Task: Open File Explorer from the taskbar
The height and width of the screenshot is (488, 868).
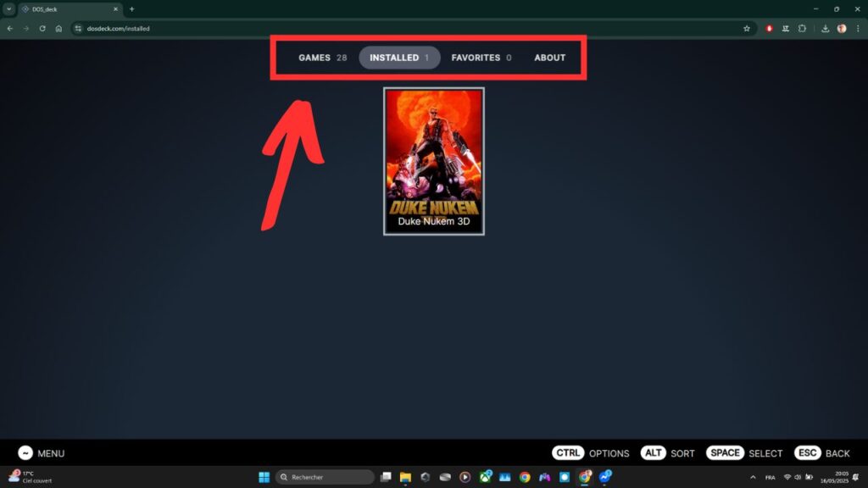Action: click(x=405, y=477)
